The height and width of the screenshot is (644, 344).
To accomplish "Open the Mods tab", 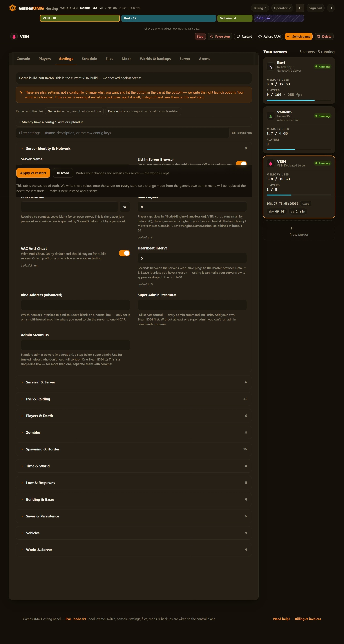I will pyautogui.click(x=126, y=59).
